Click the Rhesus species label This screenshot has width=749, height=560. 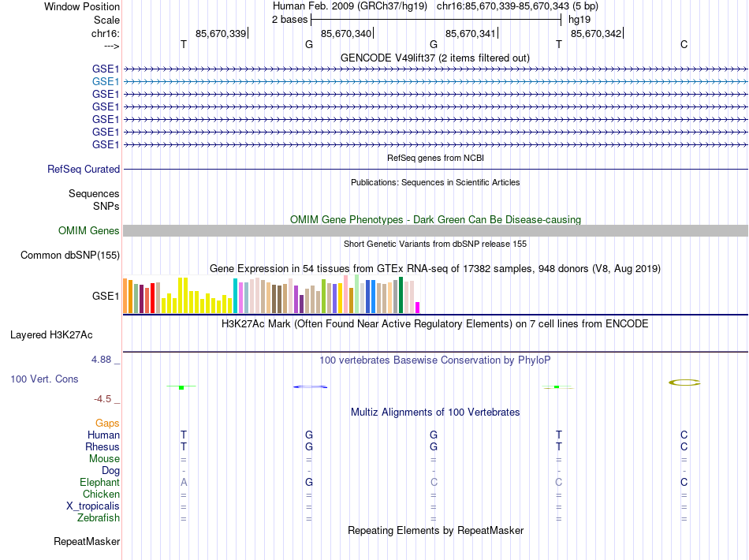click(102, 447)
